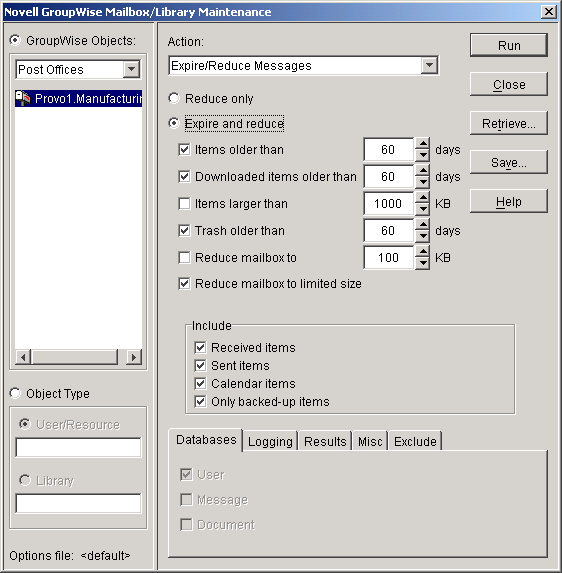
Task: Switch to the Databases tab
Action: (x=206, y=440)
